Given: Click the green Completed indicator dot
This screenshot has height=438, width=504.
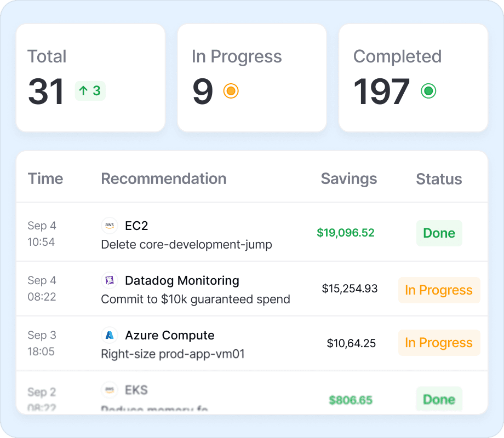Looking at the screenshot, I should [428, 91].
